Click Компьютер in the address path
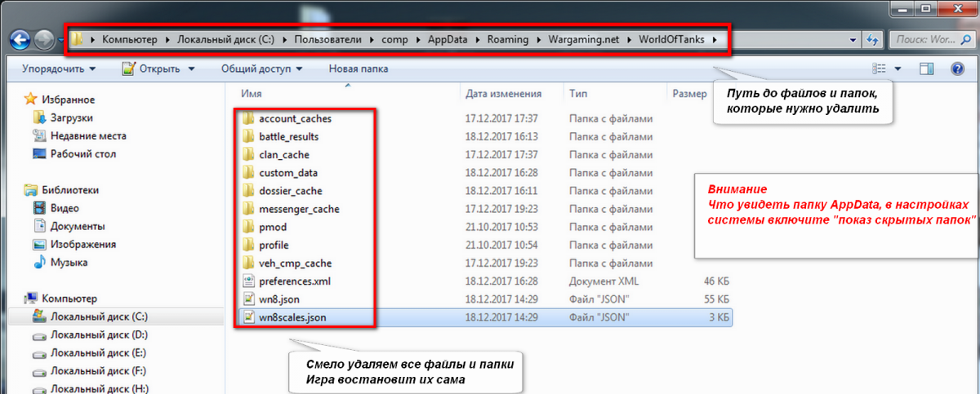The image size is (980, 394). point(130,38)
